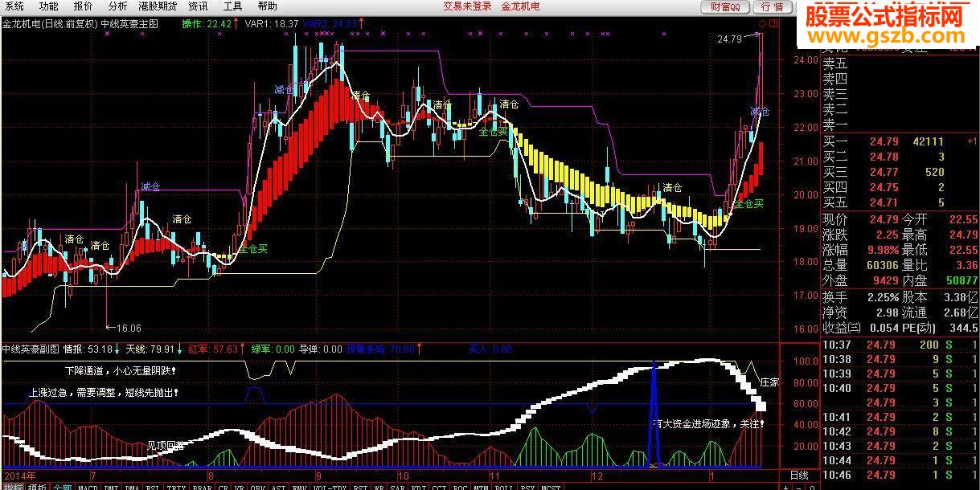Click the 财富QQ button
Screen dimensions: 980x490
tap(726, 6)
